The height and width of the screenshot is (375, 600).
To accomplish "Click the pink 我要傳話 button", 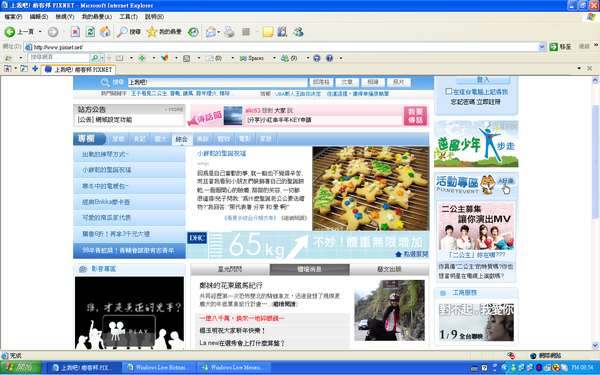I will tap(415, 116).
